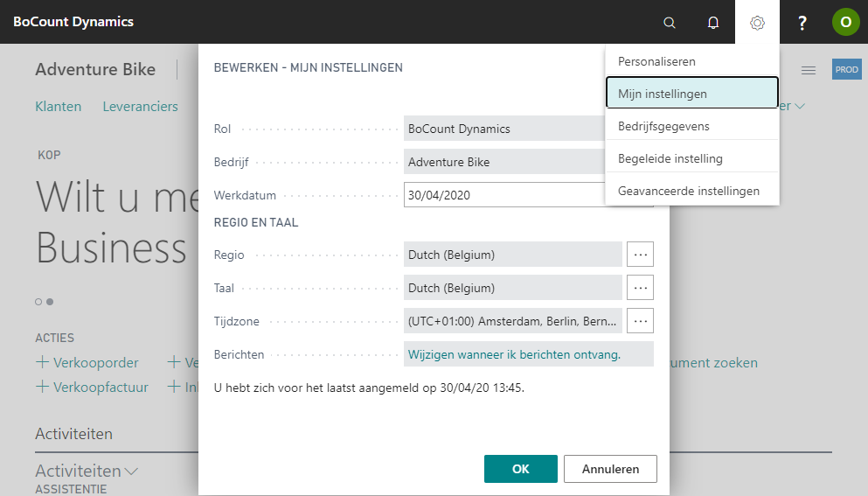Click the plus icon beside Verkooporder

click(42, 362)
